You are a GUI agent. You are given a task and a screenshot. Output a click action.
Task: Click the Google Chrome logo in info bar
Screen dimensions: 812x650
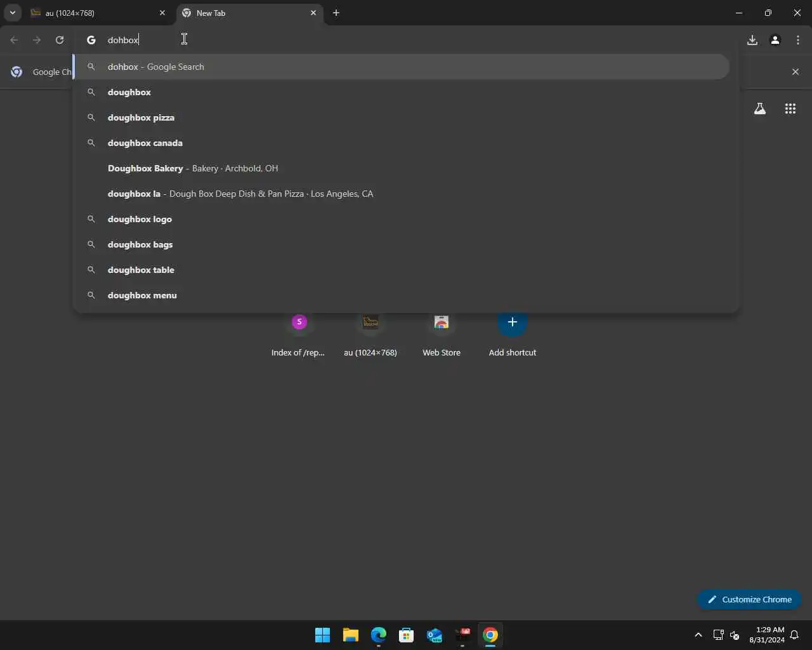pos(16,72)
